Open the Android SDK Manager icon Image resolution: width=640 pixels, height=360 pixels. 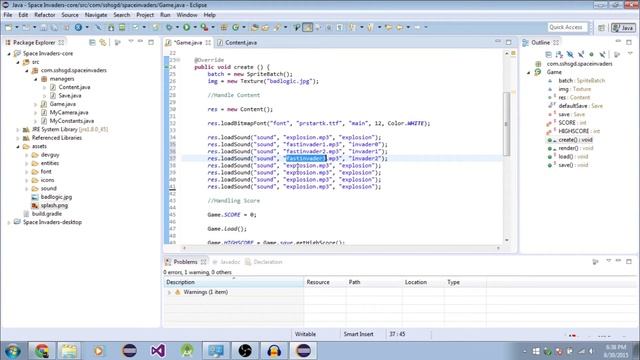111,27
